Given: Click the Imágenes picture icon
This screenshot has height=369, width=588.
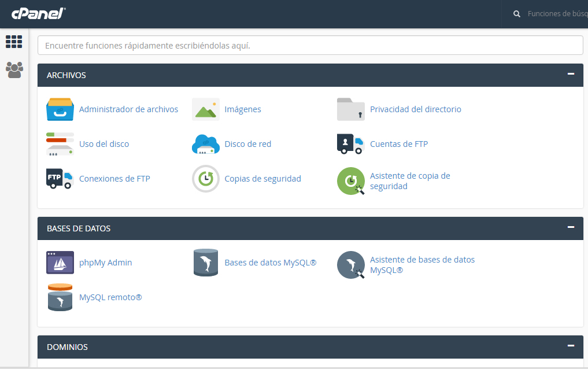Looking at the screenshot, I should coord(205,109).
